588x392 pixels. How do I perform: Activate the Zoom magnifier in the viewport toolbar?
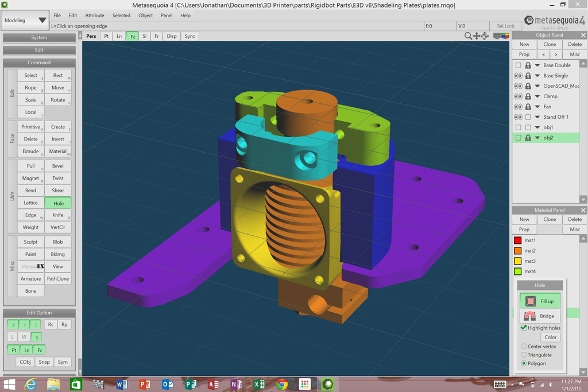coord(467,36)
